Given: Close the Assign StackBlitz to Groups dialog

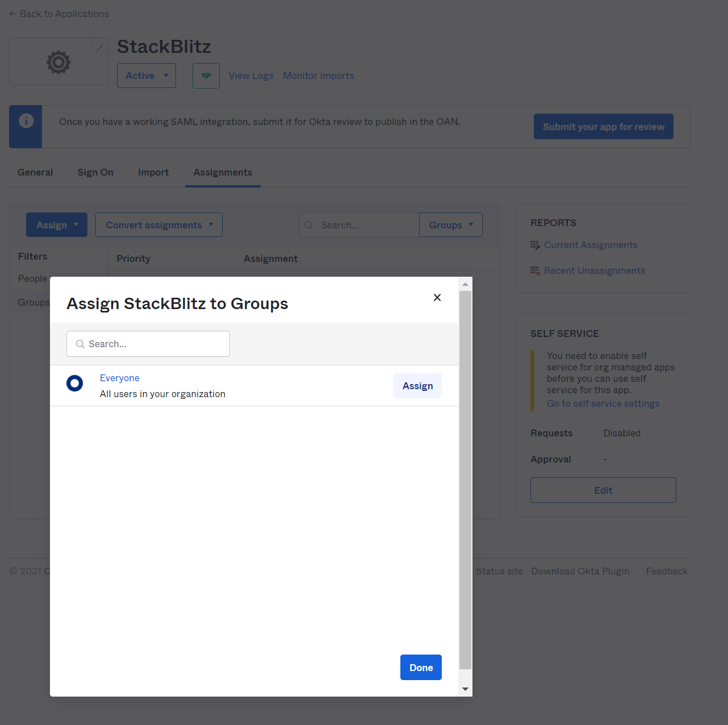Looking at the screenshot, I should coord(437,297).
